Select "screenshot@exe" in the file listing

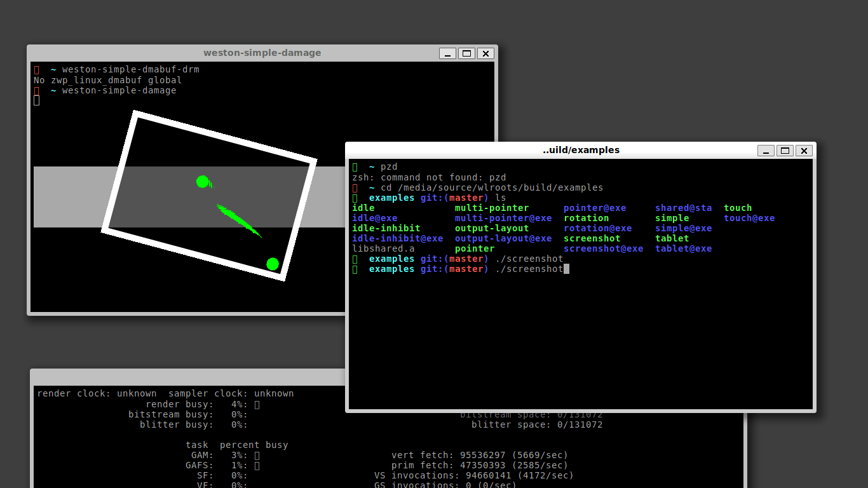604,248
